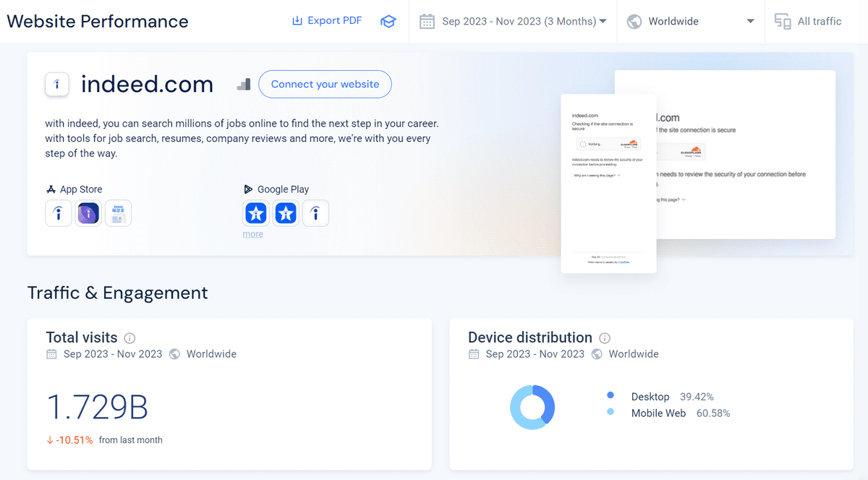
Task: Click the Mobile Web 60.58% legend entry
Action: (669, 413)
